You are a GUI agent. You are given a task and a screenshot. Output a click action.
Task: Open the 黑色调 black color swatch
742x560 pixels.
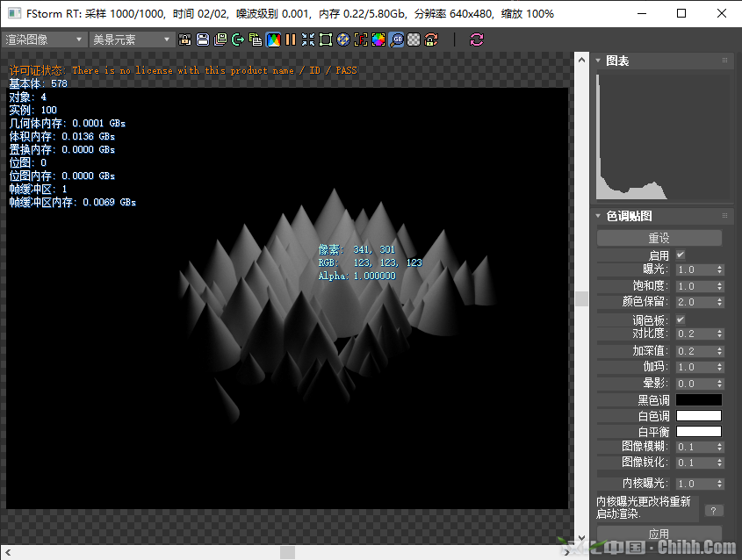[x=698, y=400]
